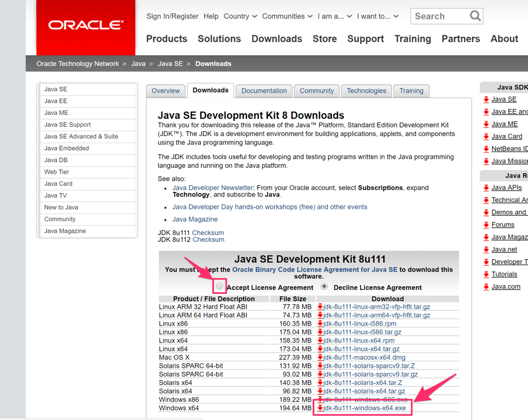Open the Support menu

[365, 39]
